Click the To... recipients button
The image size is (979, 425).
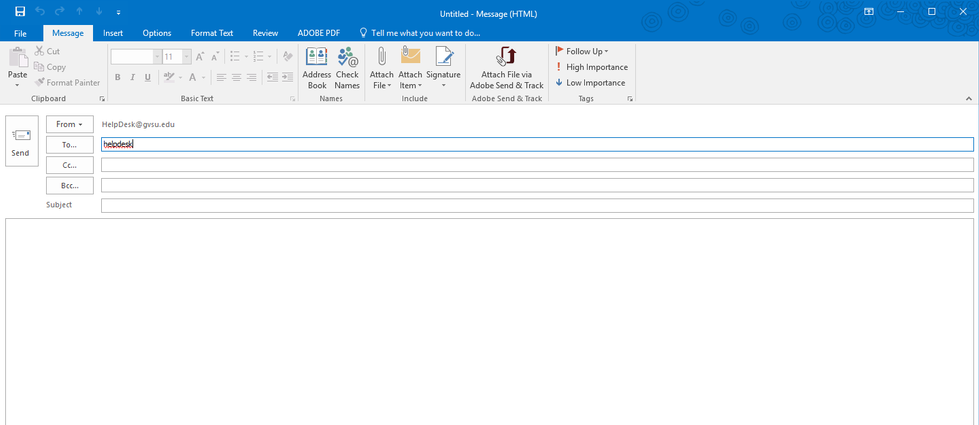tap(69, 145)
